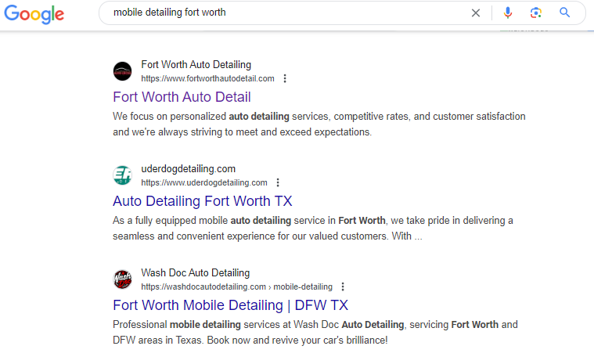Image resolution: width=594 pixels, height=364 pixels.
Task: Open Fort Worth Auto Detailing favicon
Action: (x=122, y=71)
